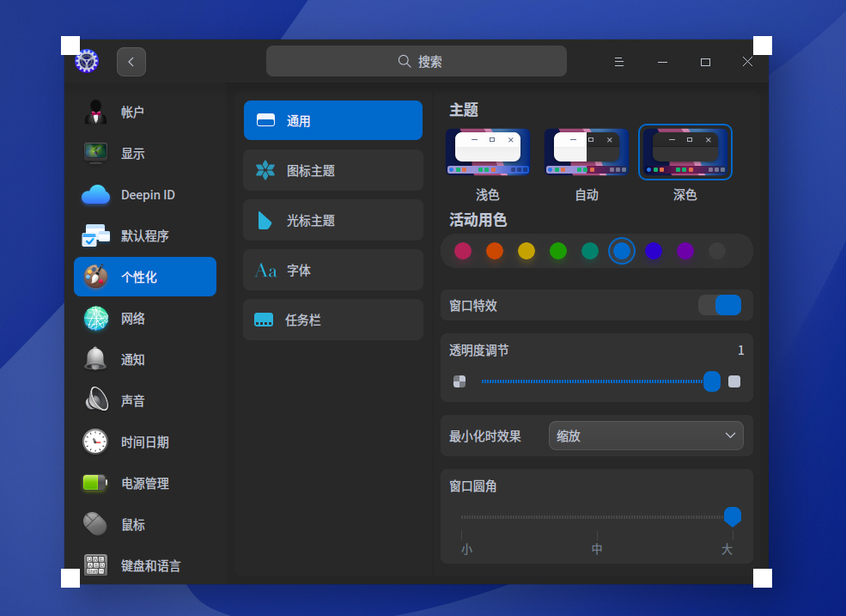
Task: Set 窗口圆角 to 小
Action: pyautogui.click(x=466, y=549)
